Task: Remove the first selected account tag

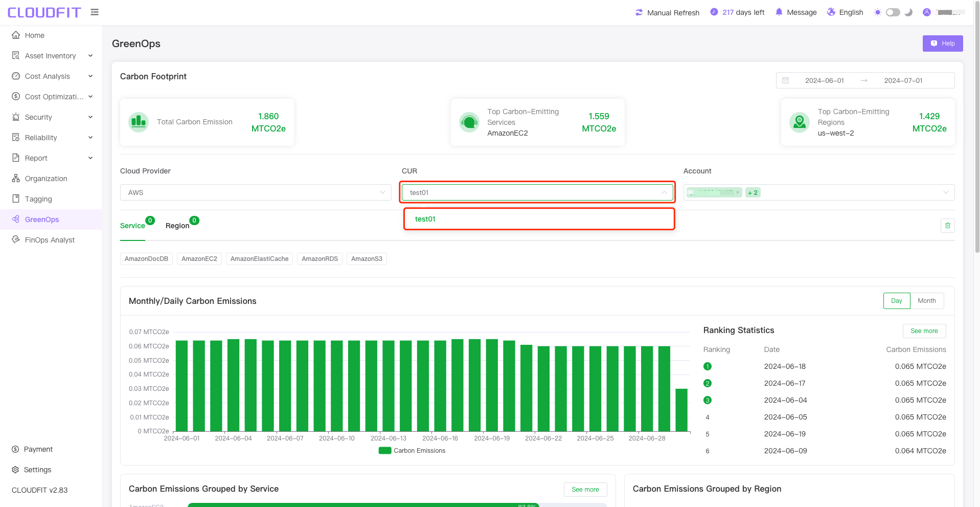Action: 738,192
